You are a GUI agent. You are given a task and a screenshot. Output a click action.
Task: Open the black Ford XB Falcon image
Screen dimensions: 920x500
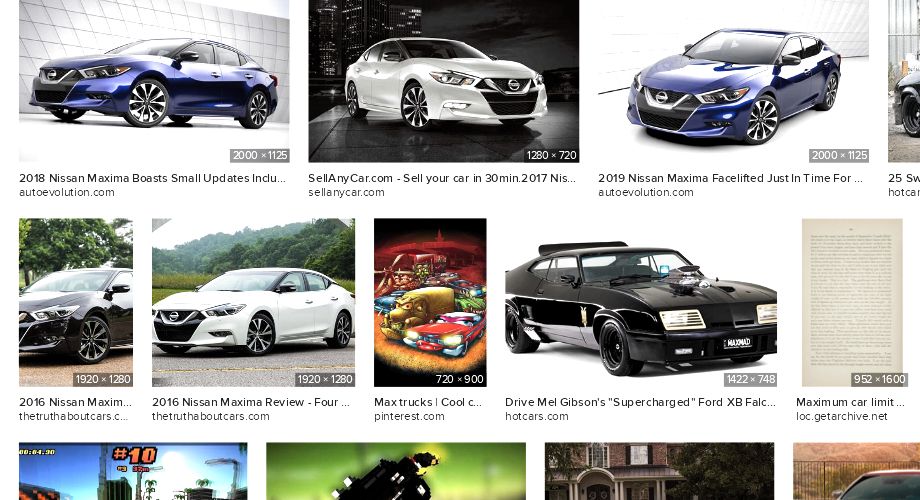(640, 302)
